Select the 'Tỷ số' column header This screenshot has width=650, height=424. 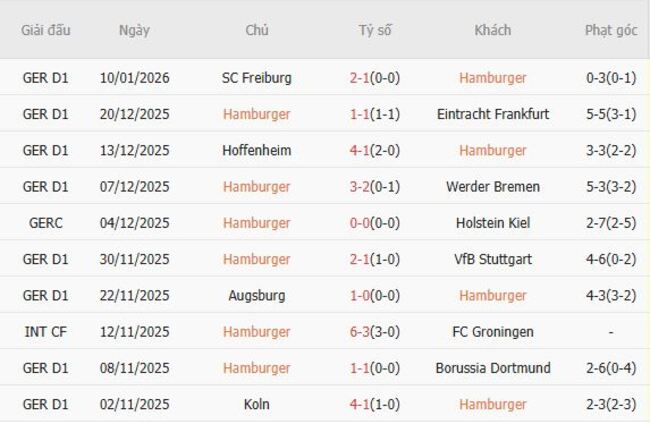(375, 30)
